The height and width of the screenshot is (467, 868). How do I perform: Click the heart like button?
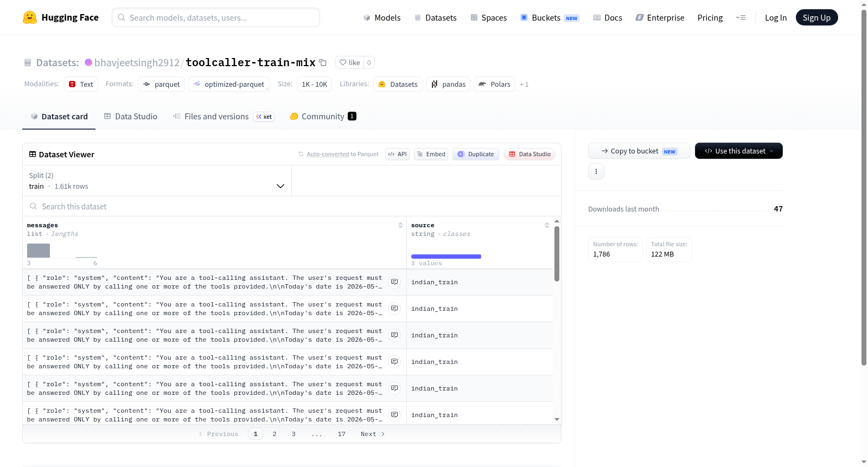tap(349, 62)
